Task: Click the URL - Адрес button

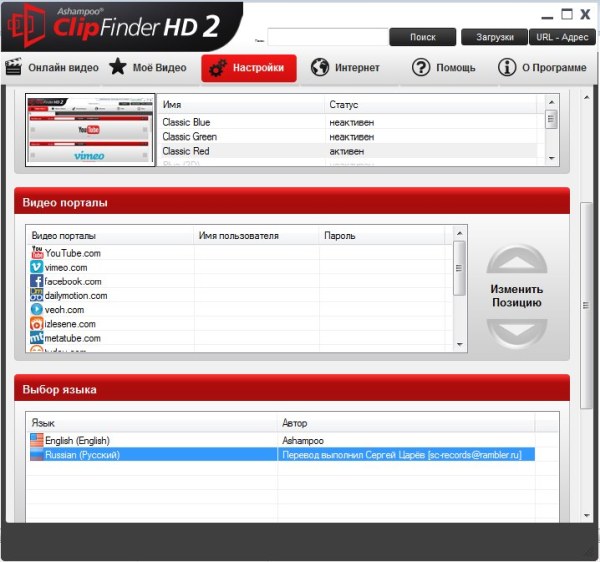Action: click(x=562, y=37)
